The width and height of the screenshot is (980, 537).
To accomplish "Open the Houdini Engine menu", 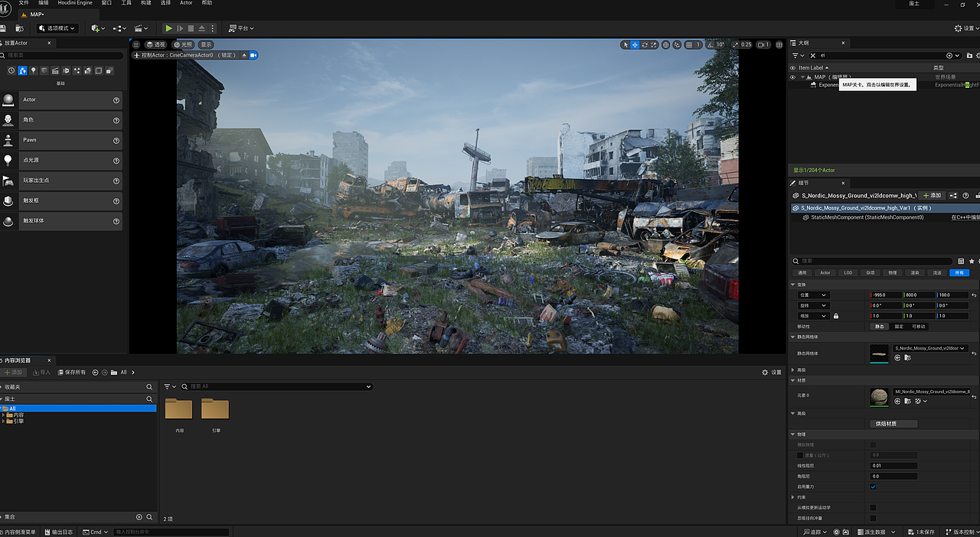I will tap(75, 3).
